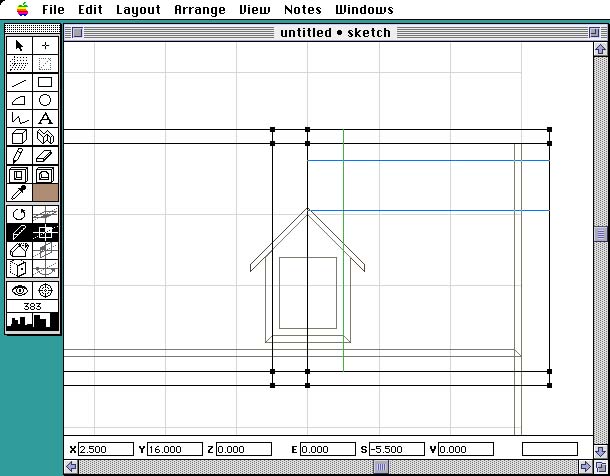610x476 pixels.
Task: Select the rotate tool
Action: (x=19, y=214)
